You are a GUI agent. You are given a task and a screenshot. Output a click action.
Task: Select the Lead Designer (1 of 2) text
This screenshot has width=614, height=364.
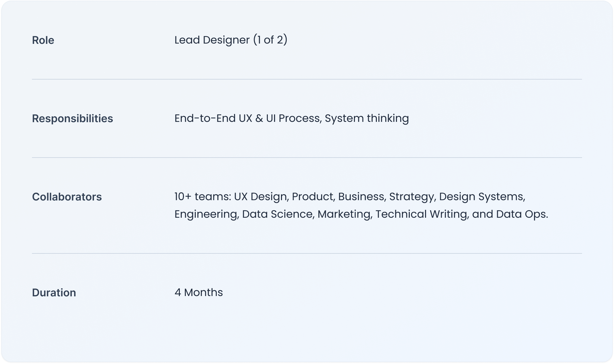[x=231, y=40]
